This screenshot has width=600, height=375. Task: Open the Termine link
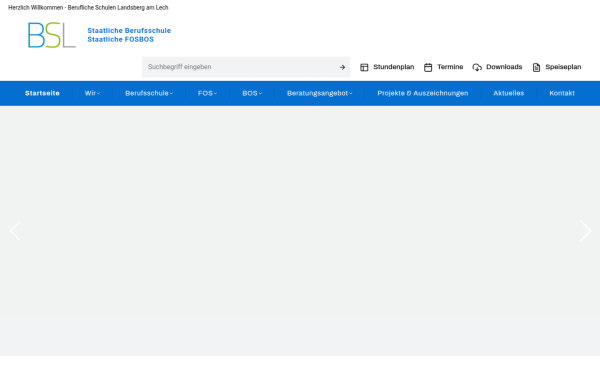[450, 67]
